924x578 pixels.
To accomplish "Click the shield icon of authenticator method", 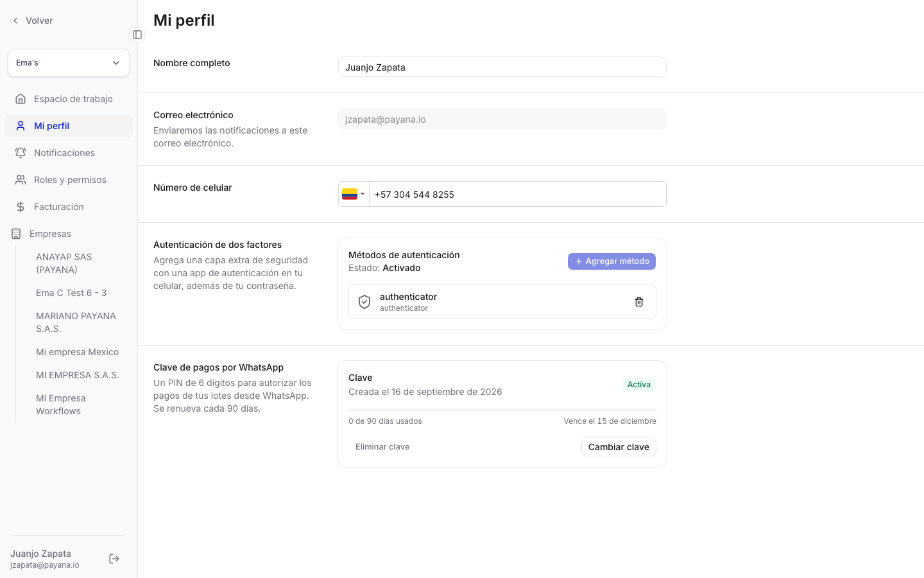I will pos(364,302).
